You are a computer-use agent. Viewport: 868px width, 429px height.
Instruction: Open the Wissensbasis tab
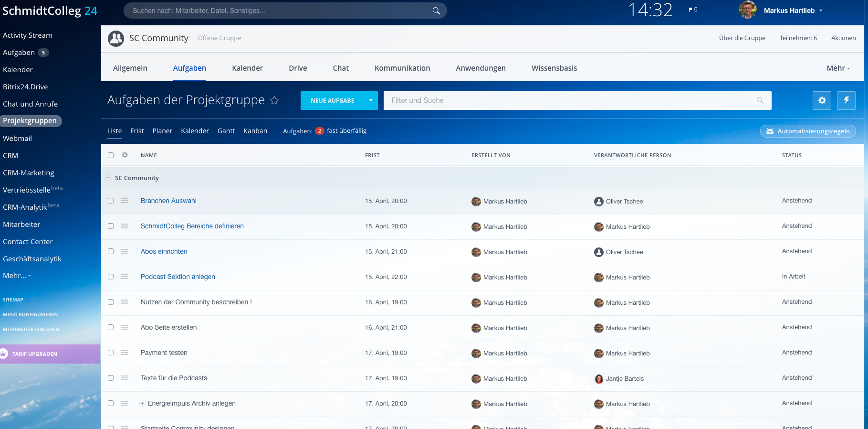[554, 68]
